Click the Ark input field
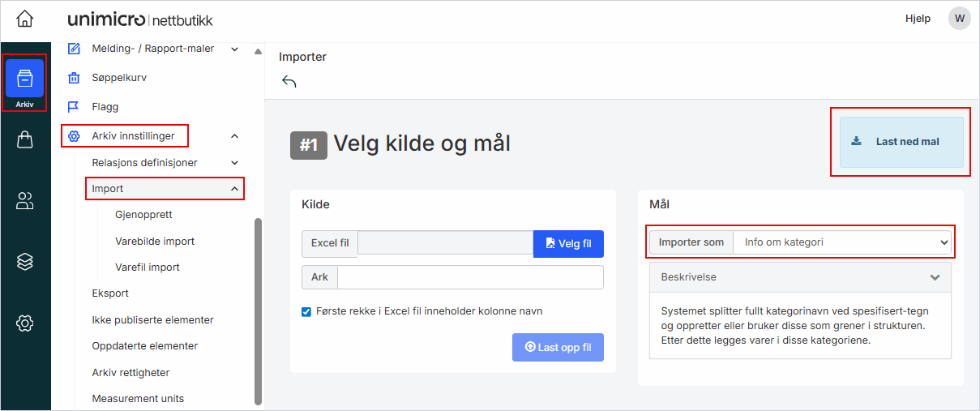This screenshot has width=980, height=411. pyautogui.click(x=470, y=277)
